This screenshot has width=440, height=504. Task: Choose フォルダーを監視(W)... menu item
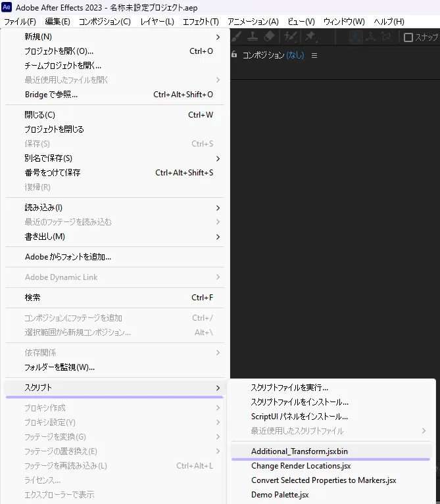tap(115, 367)
